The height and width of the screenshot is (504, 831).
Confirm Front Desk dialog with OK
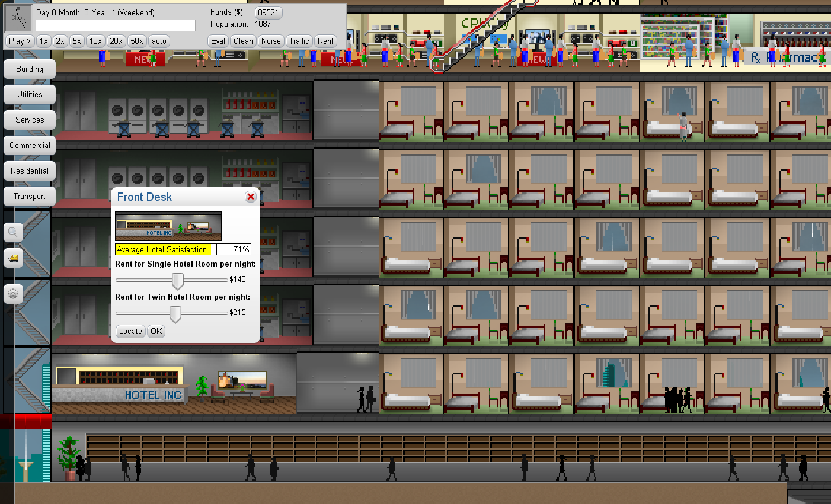(x=156, y=331)
